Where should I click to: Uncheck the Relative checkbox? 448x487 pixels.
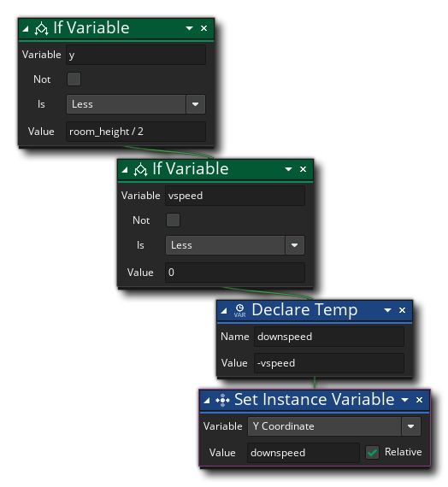(x=372, y=452)
